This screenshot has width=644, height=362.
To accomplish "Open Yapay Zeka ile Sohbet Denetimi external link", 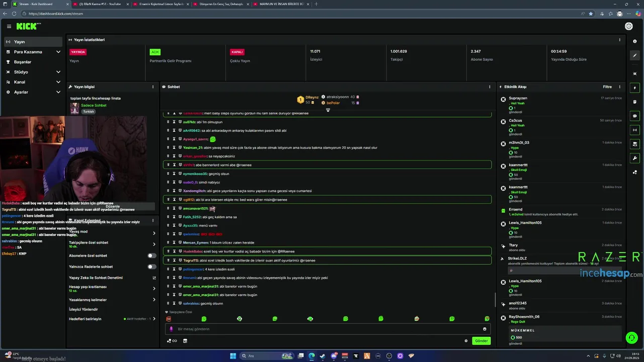I will [x=154, y=278].
